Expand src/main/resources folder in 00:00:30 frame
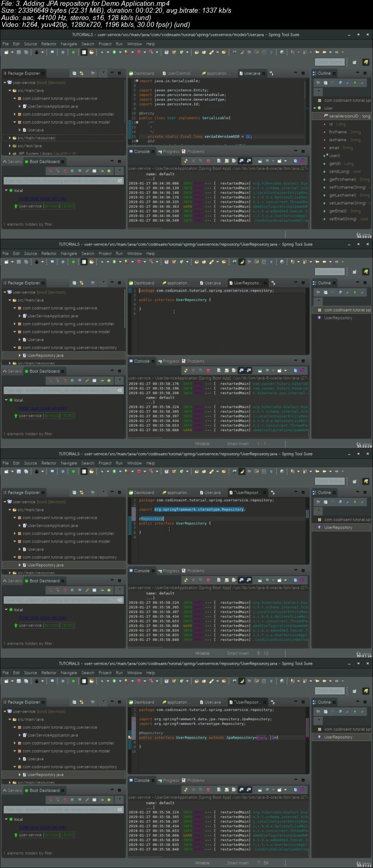 [10, 138]
